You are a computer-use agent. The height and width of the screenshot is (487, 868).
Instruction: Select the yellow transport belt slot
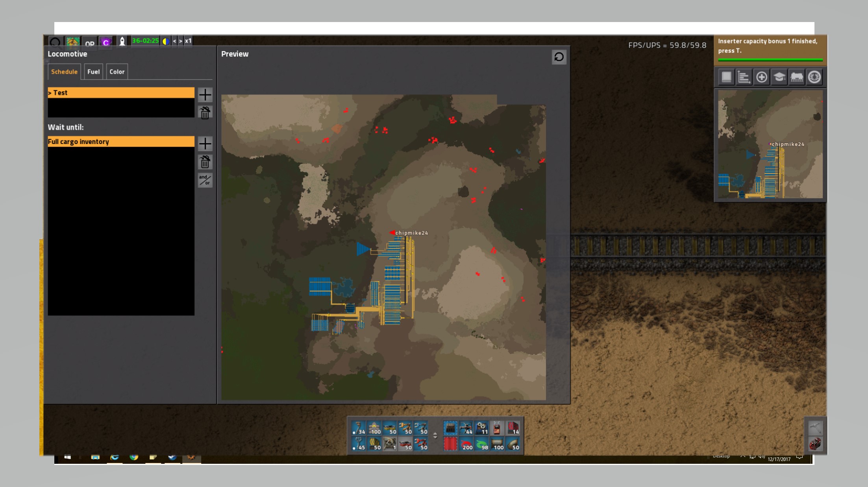(390, 428)
